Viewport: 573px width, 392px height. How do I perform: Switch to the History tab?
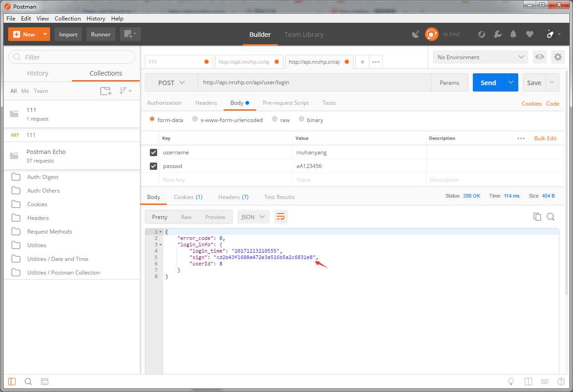pyautogui.click(x=38, y=73)
